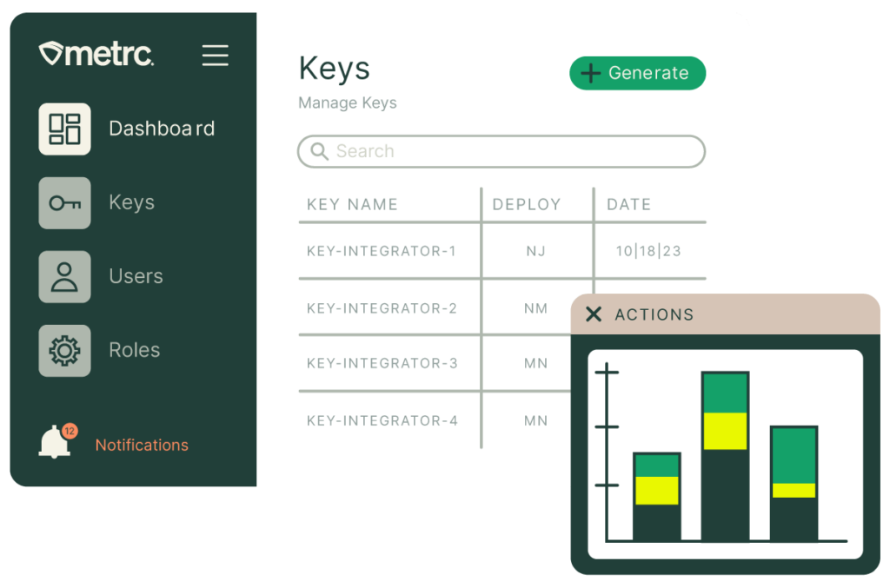Click the MN cell for KEY-INTEGRATOR-3

click(535, 363)
